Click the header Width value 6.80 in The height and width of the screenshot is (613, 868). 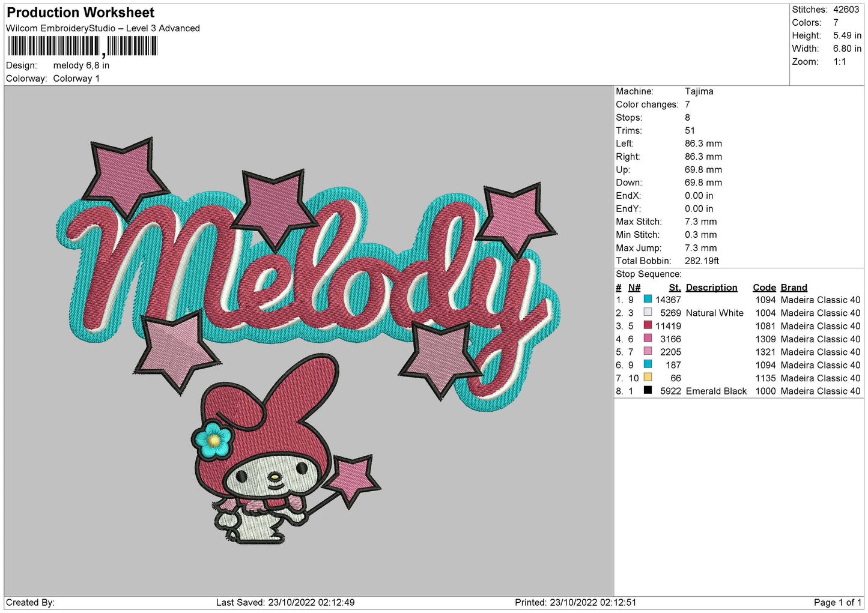(x=847, y=49)
